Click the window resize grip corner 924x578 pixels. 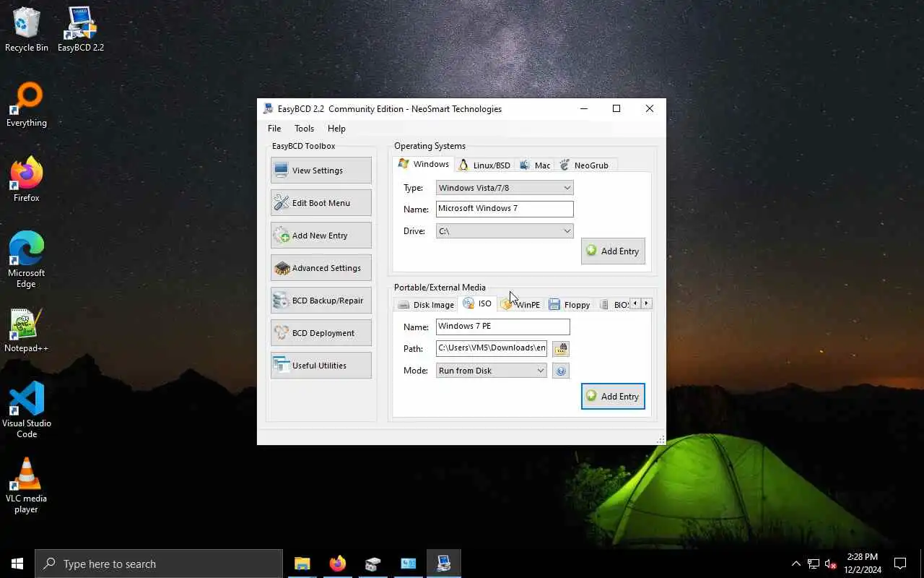pyautogui.click(x=661, y=439)
